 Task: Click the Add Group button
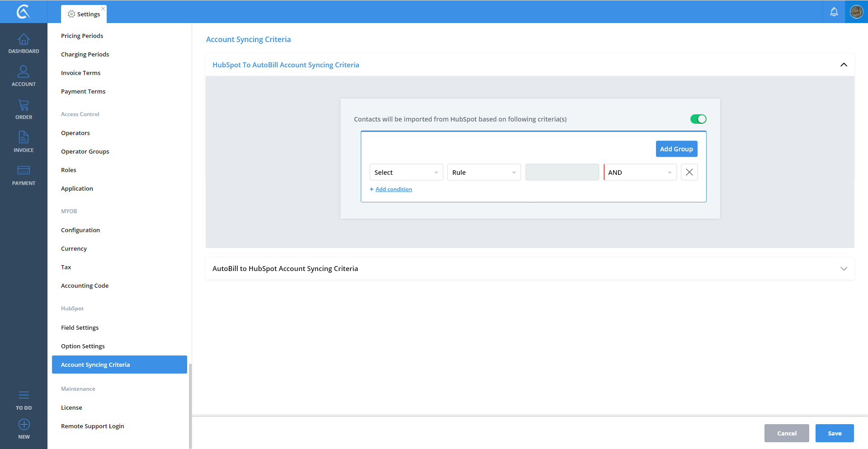[676, 149]
